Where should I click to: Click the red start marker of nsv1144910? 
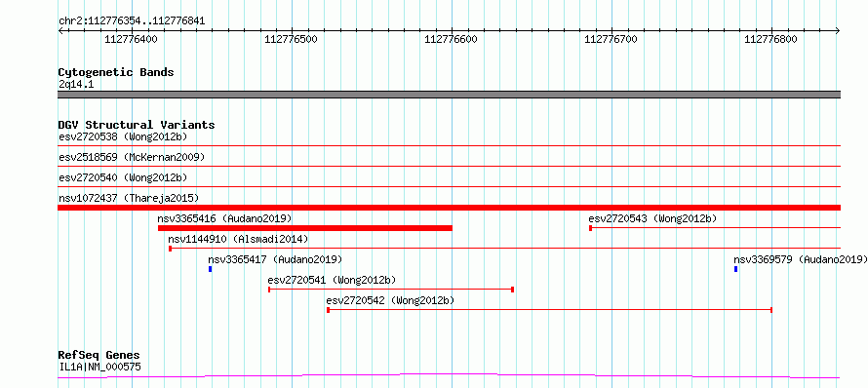(x=170, y=249)
